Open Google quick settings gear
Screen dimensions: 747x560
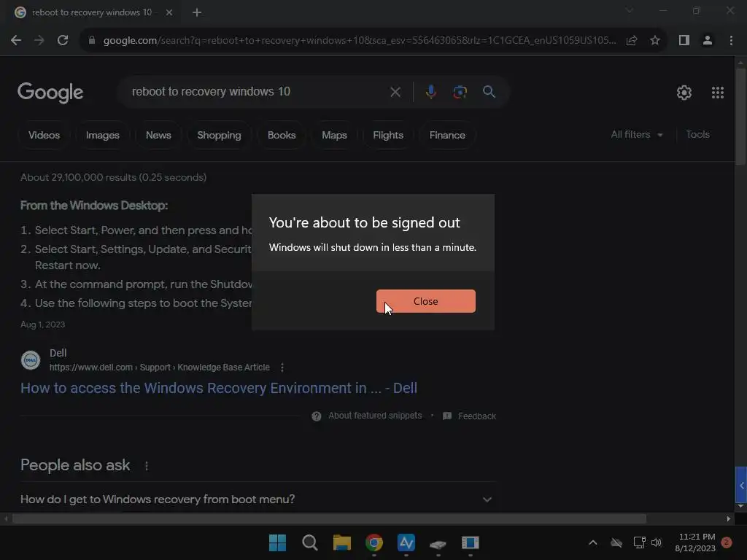click(x=684, y=93)
